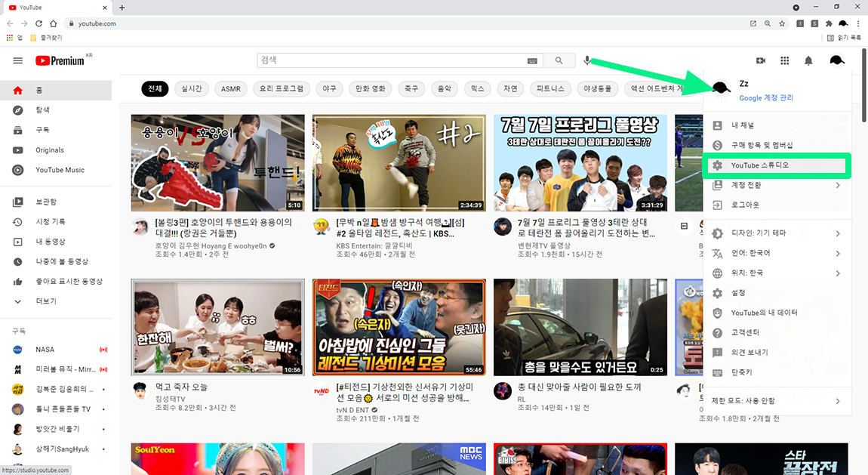Open YouTube의 내 데이터 menu item
This screenshot has height=475, width=868.
coord(777,313)
